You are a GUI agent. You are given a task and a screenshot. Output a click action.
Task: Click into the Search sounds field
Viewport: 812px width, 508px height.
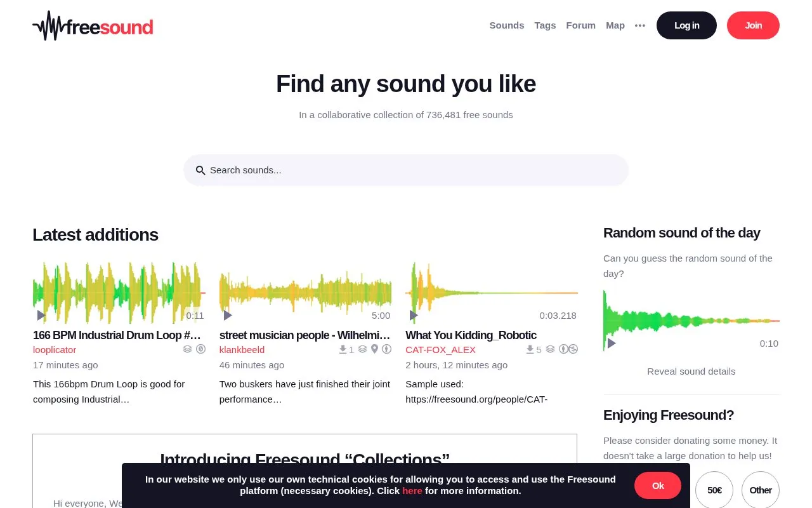pos(406,170)
